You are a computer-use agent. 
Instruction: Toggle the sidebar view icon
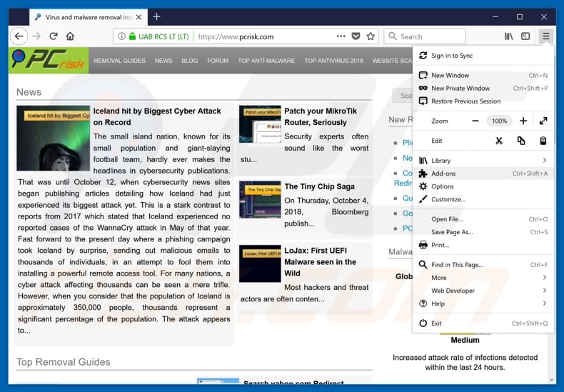[525, 36]
